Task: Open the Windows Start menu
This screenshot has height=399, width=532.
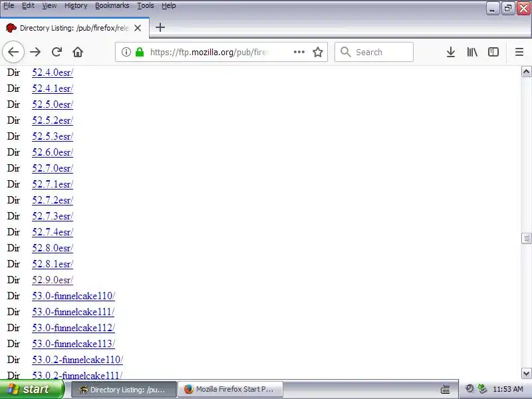Action: [32, 389]
